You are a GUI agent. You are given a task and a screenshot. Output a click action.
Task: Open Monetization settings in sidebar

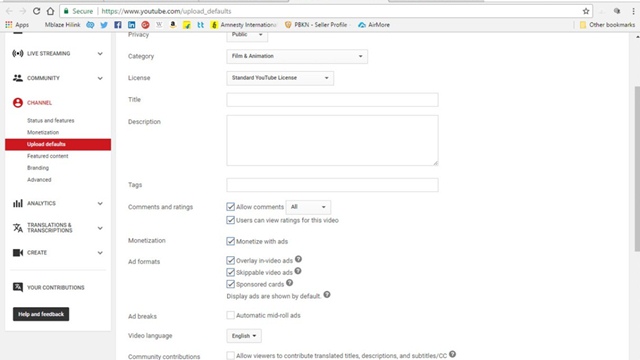point(43,132)
